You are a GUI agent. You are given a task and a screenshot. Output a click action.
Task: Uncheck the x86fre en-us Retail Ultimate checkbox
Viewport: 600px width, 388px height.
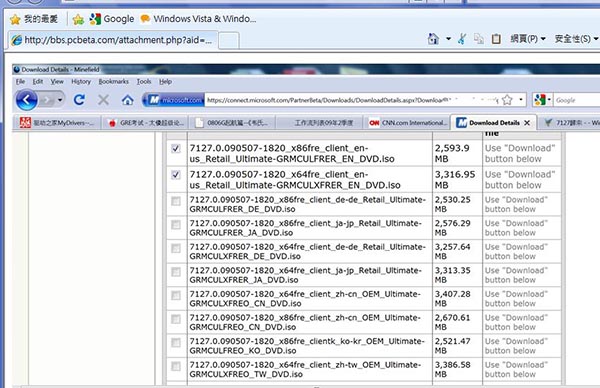coord(176,148)
